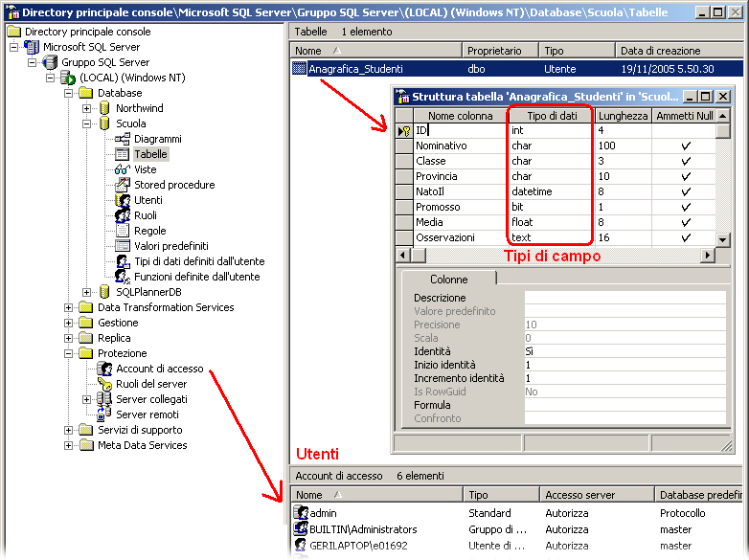Screen dimensions: 749x560
Task: Toggle Ammetti Null for the NatoIl column
Action: [x=686, y=191]
